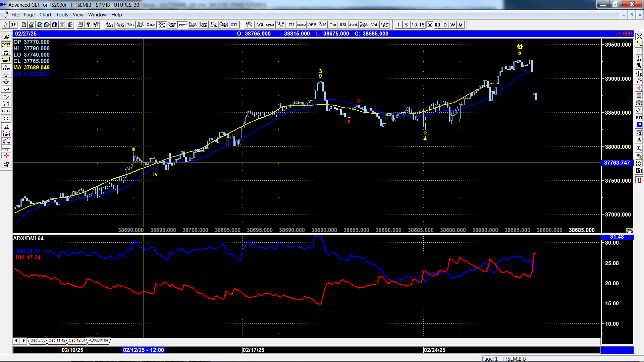Toggle the XTL study button
The image size is (644, 362).
(x=234, y=25)
